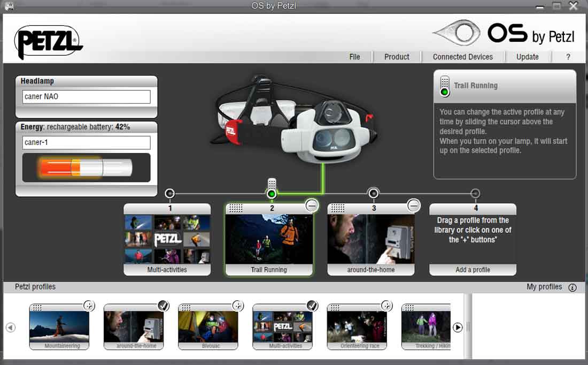Screen dimensions: 588x365
Task: Click the OS by Petzl eye logo
Action: (457, 33)
